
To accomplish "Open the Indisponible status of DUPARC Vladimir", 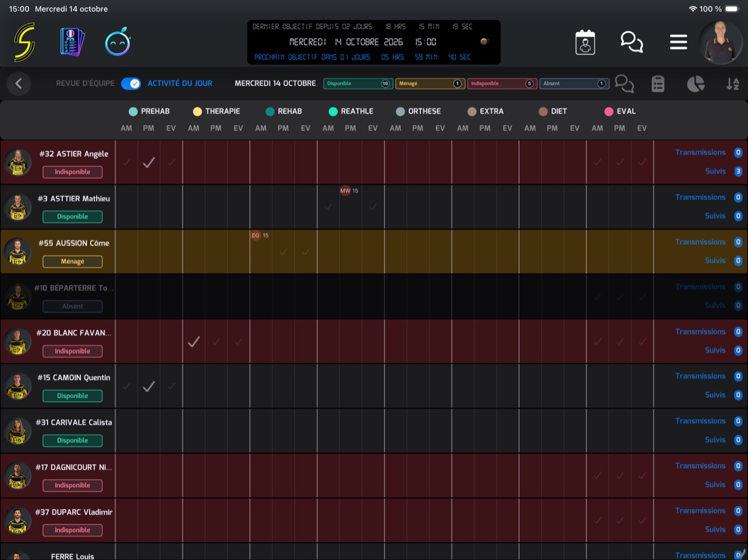I will [72, 530].
